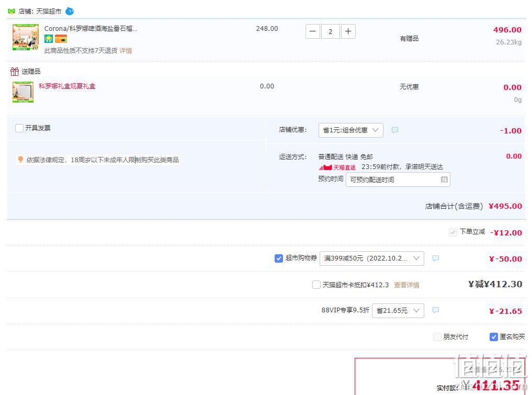The image size is (532, 395).
Task: Click the Tmall Supermarket store cat icon
Action: [x=12, y=11]
